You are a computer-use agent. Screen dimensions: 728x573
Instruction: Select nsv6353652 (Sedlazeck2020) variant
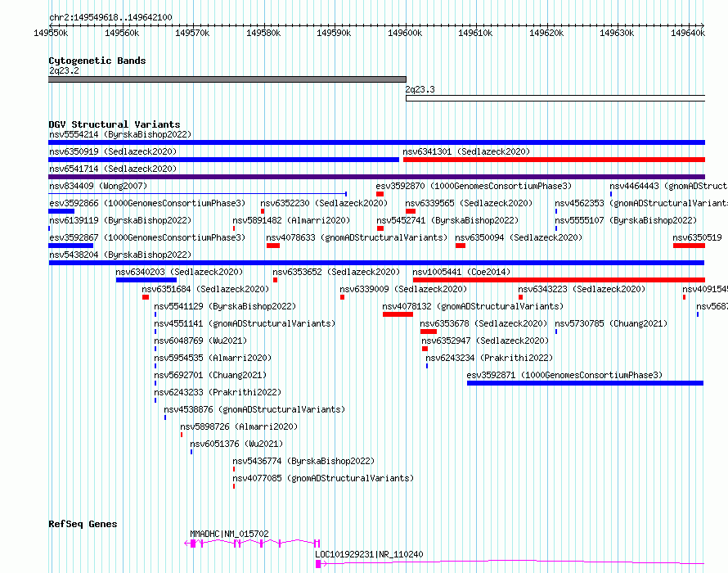click(x=336, y=273)
